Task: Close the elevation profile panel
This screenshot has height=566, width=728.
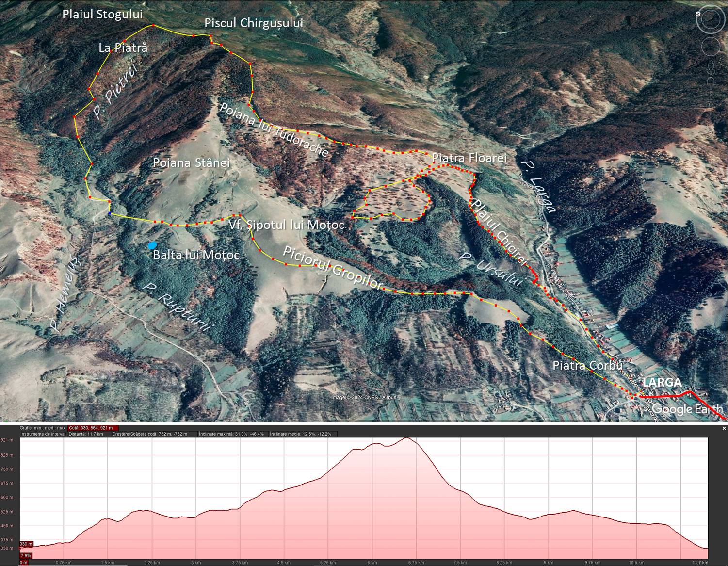Action: tap(724, 428)
